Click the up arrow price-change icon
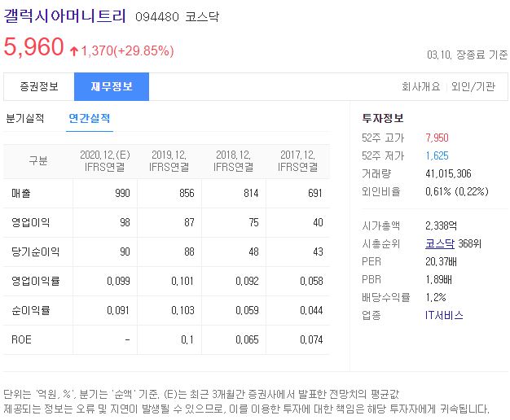 click(74, 51)
